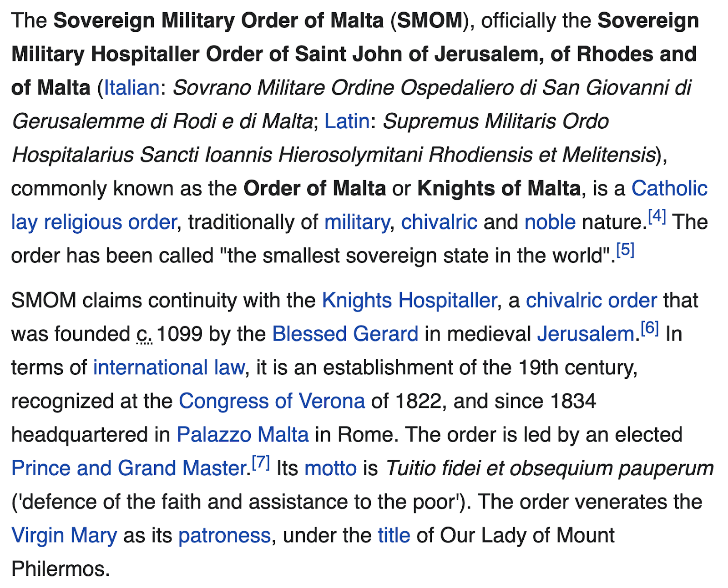Viewport: 728px width, 588px height.
Task: Open the international law link
Action: click(169, 367)
